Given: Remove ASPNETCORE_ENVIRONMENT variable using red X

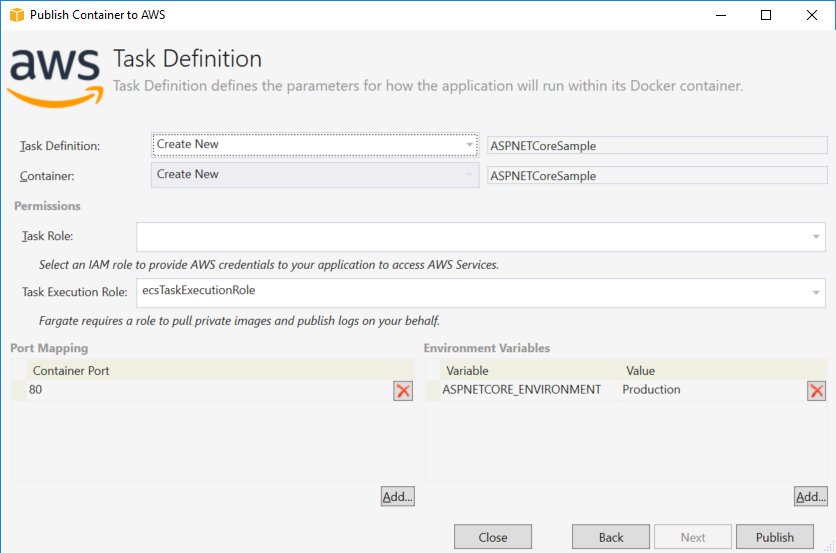Looking at the screenshot, I should [x=816, y=391].
